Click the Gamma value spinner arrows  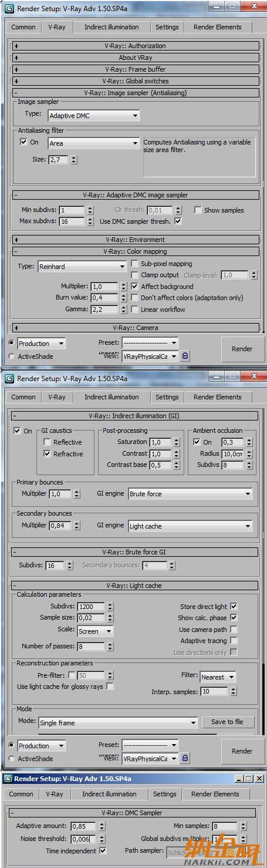(x=123, y=309)
